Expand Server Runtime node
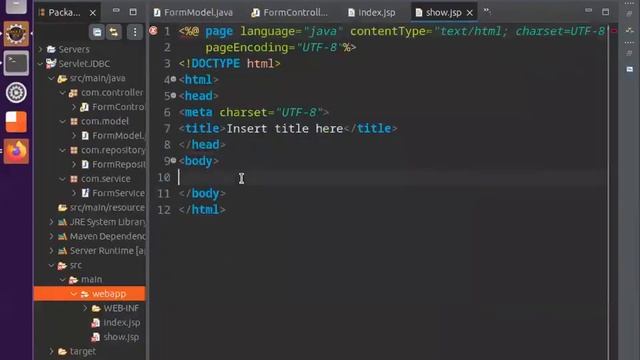Screen dimensions: 640x360 51,251
